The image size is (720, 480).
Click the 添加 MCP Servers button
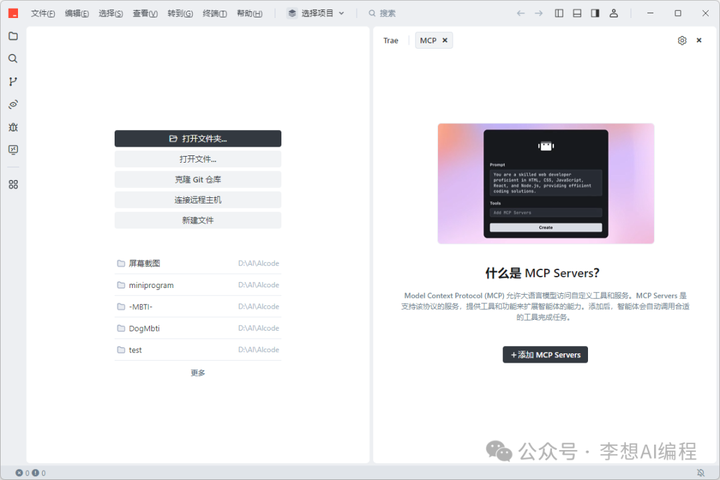pos(545,355)
